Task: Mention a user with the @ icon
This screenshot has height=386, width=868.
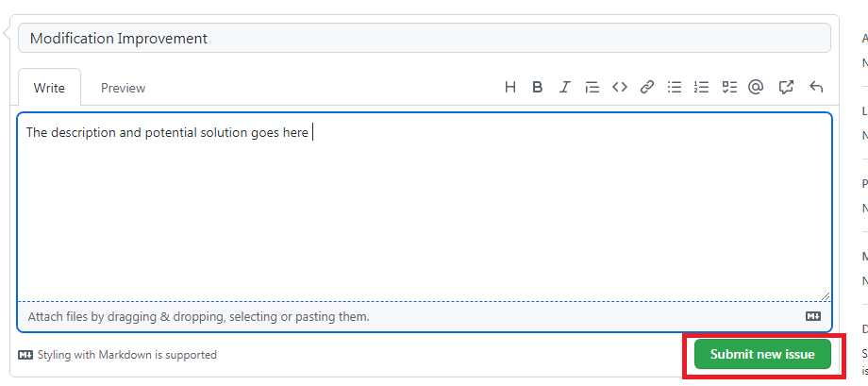Action: point(756,88)
